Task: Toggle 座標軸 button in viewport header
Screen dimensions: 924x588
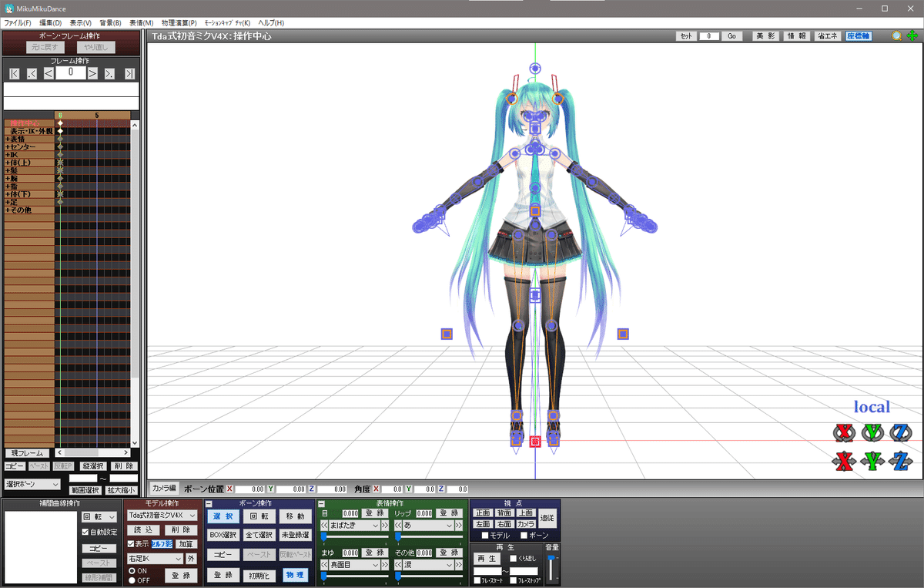Action: (859, 36)
